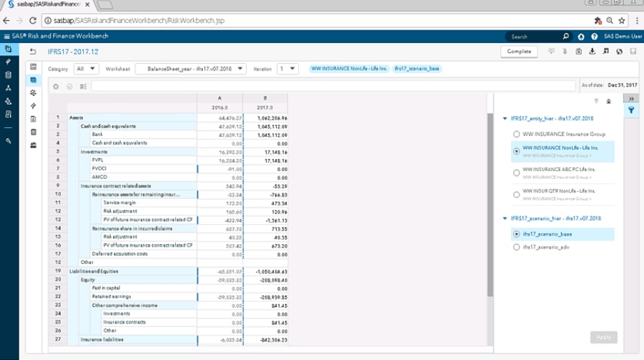Click the browser reload button
644x360 pixels.
coord(33,21)
